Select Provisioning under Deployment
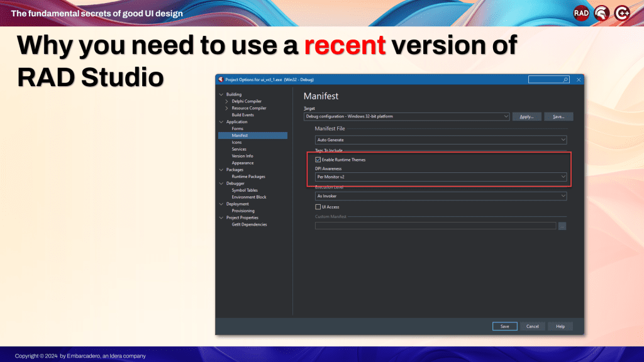Image resolution: width=644 pixels, height=362 pixels. (x=243, y=211)
